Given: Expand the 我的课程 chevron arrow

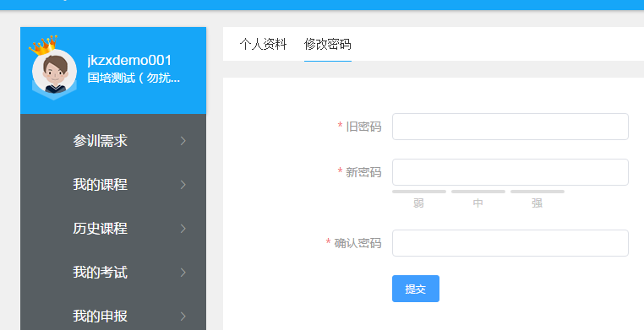Looking at the screenshot, I should 183,185.
